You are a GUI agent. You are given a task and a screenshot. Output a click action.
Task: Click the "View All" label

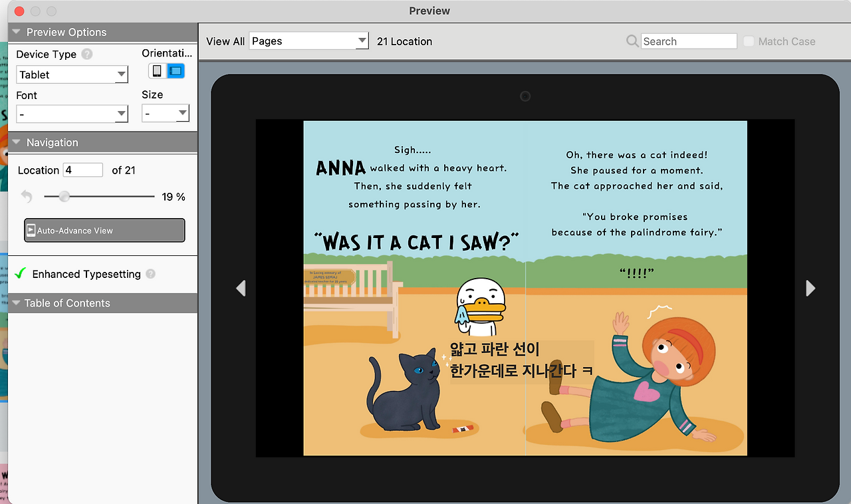click(225, 41)
